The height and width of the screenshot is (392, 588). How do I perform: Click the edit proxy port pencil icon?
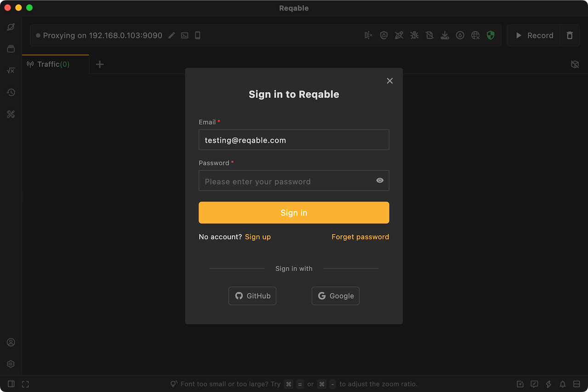pyautogui.click(x=171, y=35)
